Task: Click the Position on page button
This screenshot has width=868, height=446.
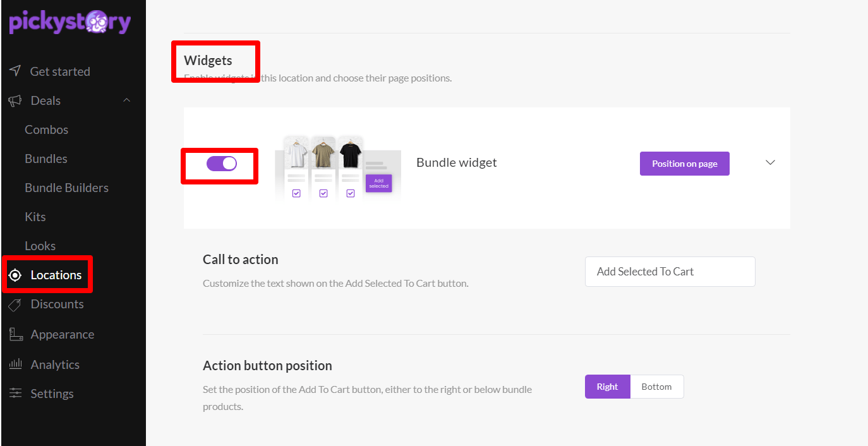Action: [x=684, y=164]
